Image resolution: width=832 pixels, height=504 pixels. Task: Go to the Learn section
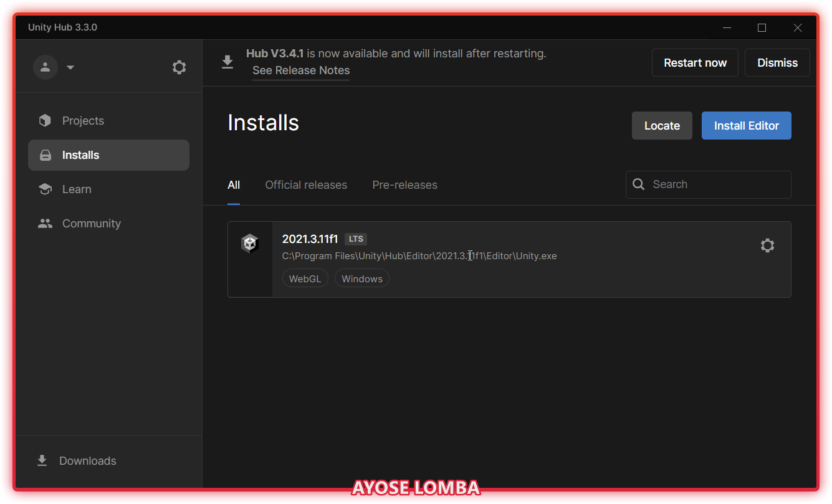(x=77, y=189)
